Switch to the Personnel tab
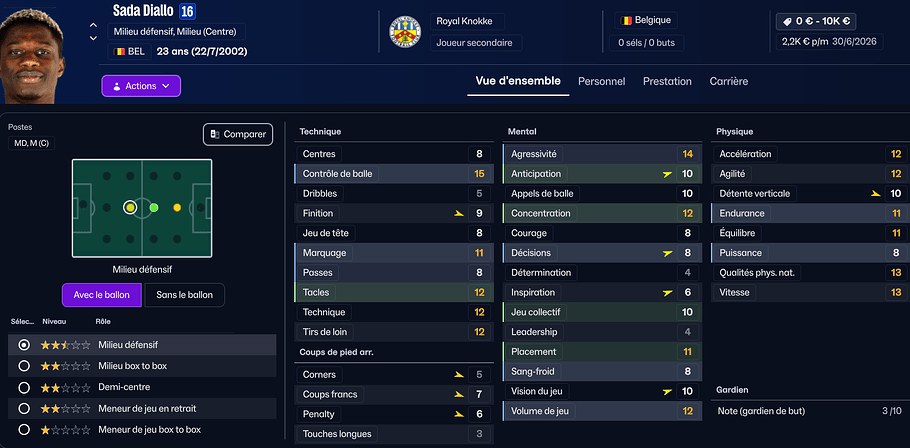 (x=601, y=81)
